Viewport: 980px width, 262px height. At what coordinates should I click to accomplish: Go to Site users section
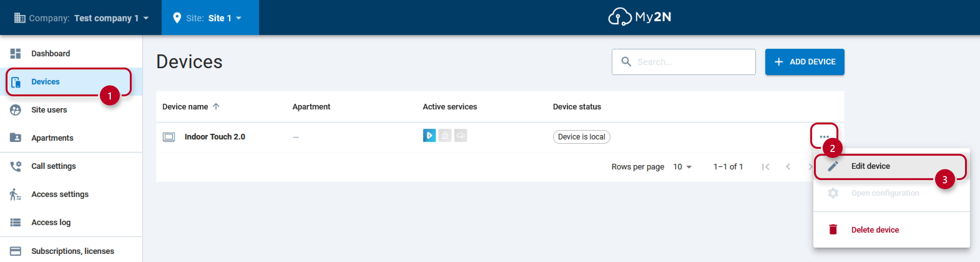[x=71, y=110]
